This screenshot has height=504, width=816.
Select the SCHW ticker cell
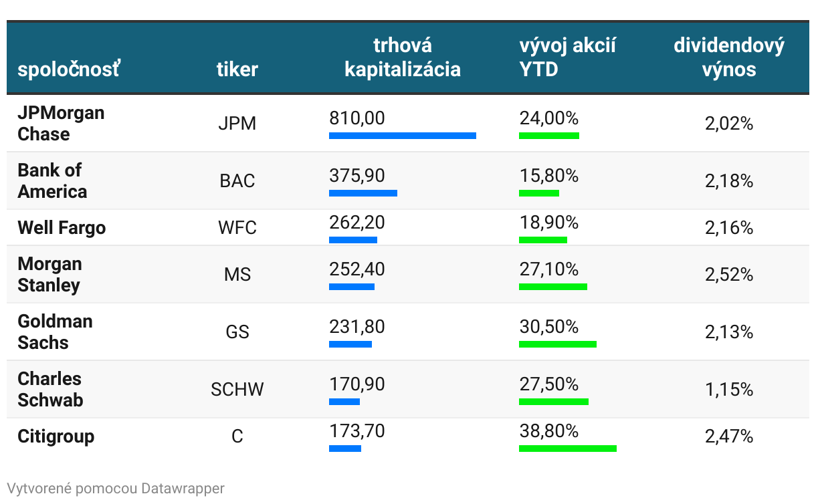point(237,390)
